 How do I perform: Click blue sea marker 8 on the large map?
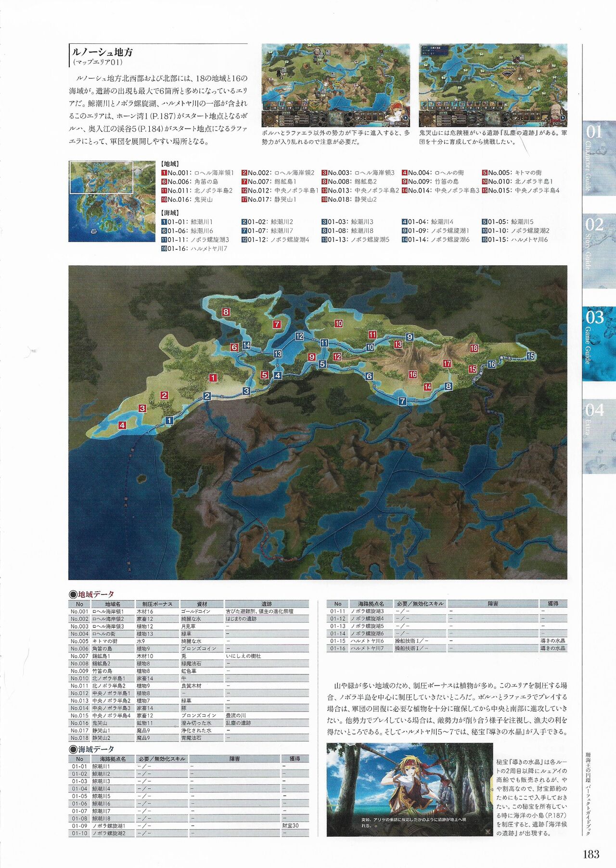(x=449, y=386)
